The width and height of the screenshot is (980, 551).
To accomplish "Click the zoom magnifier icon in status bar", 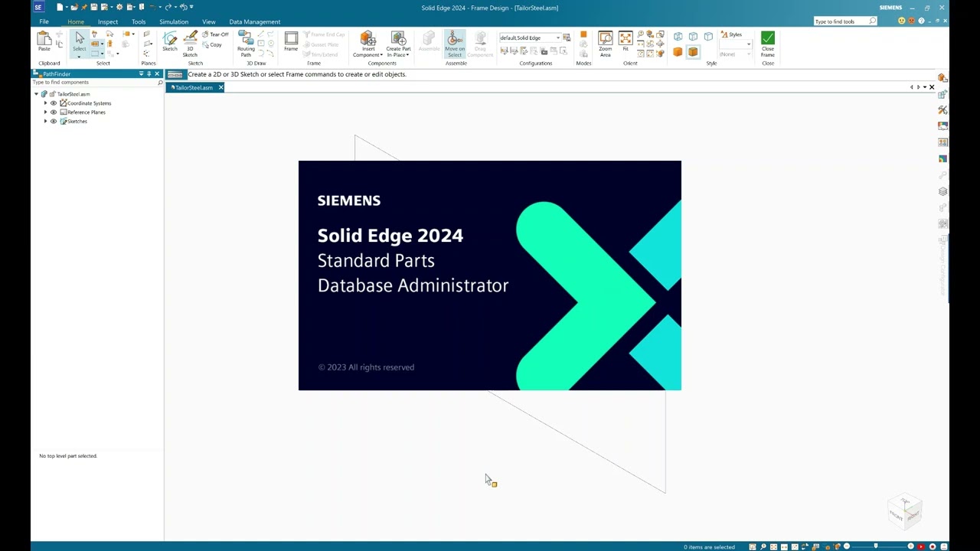I will [x=763, y=546].
